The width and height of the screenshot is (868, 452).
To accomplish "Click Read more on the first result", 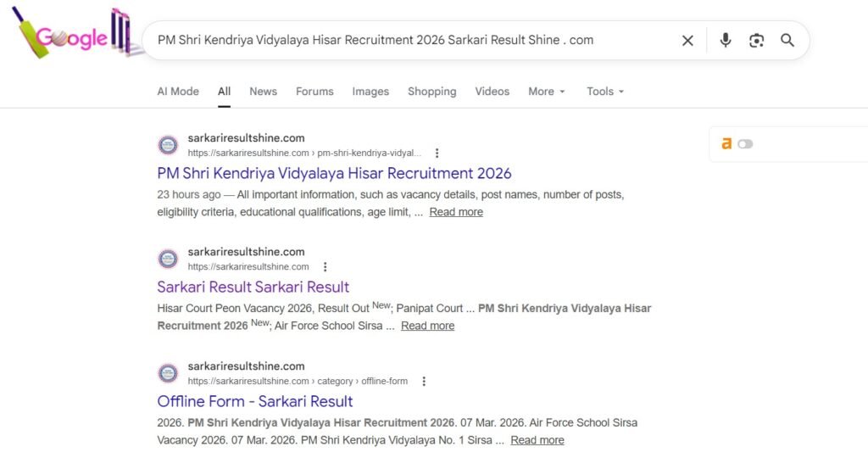I will pos(456,213).
